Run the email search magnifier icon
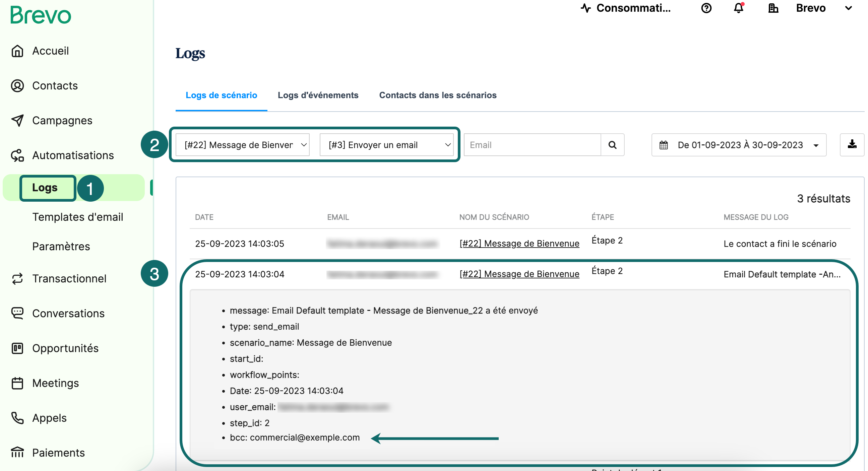868x471 pixels. [612, 145]
